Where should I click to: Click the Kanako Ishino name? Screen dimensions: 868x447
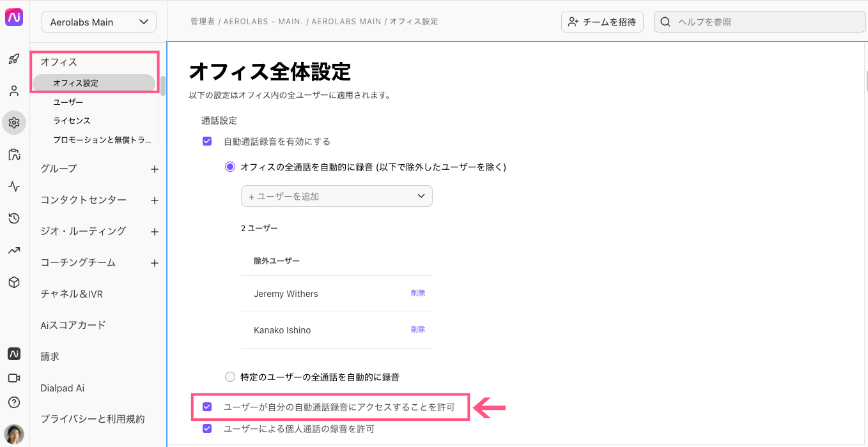[282, 330]
